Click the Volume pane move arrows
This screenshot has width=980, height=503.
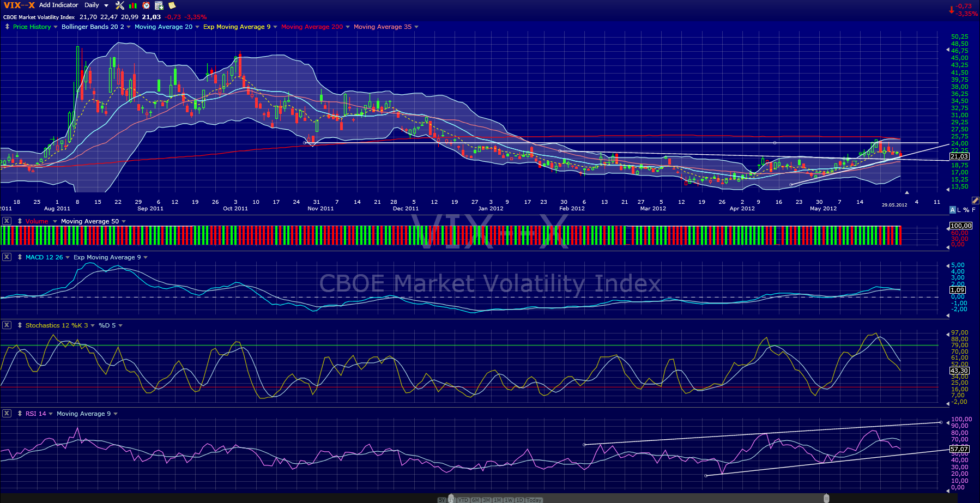20,221
